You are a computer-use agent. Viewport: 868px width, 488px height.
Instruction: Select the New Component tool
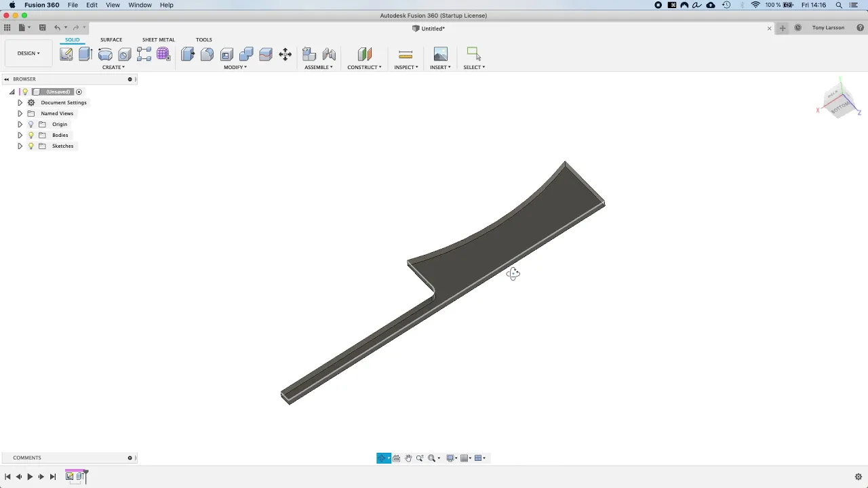point(309,54)
